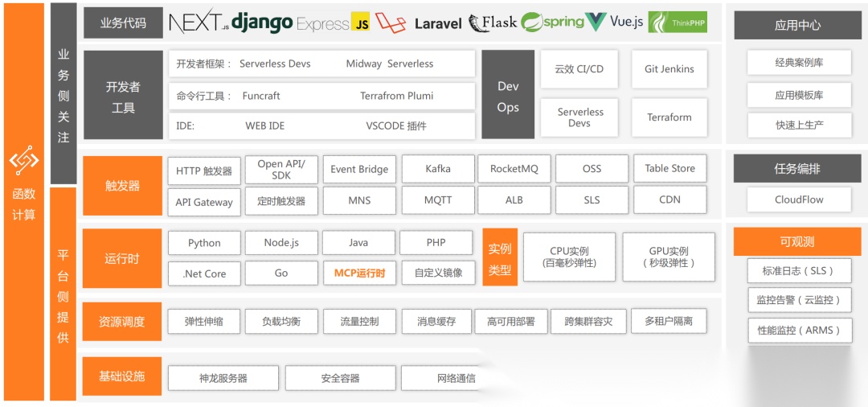
Task: Open 性能监控（ARMS）
Action: [x=799, y=331]
